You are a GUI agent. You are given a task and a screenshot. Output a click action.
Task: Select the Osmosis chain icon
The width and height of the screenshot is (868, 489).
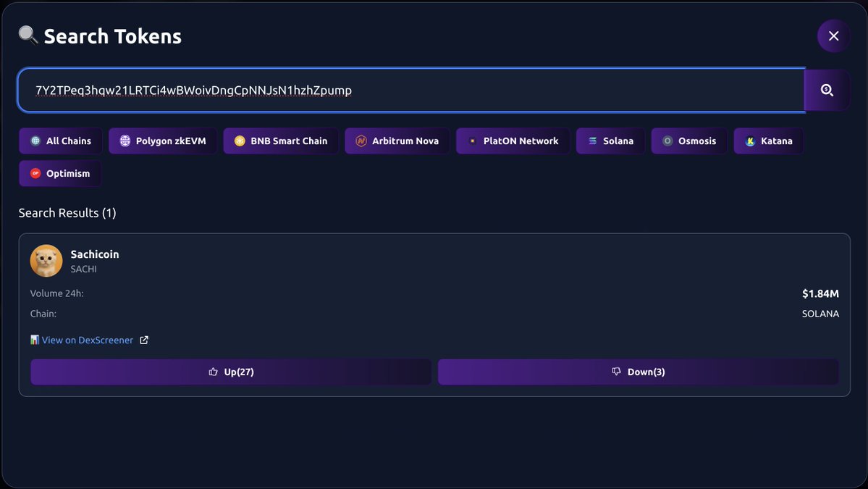pyautogui.click(x=667, y=141)
